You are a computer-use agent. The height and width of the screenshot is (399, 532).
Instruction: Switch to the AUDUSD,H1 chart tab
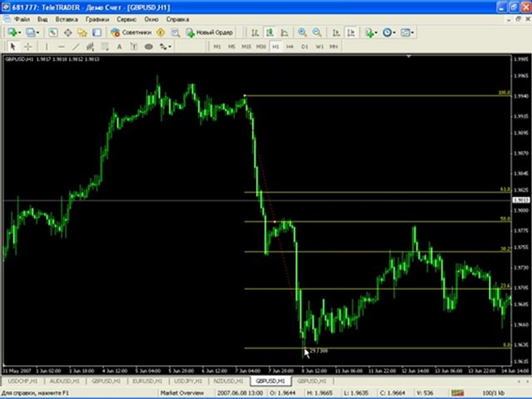(x=64, y=381)
